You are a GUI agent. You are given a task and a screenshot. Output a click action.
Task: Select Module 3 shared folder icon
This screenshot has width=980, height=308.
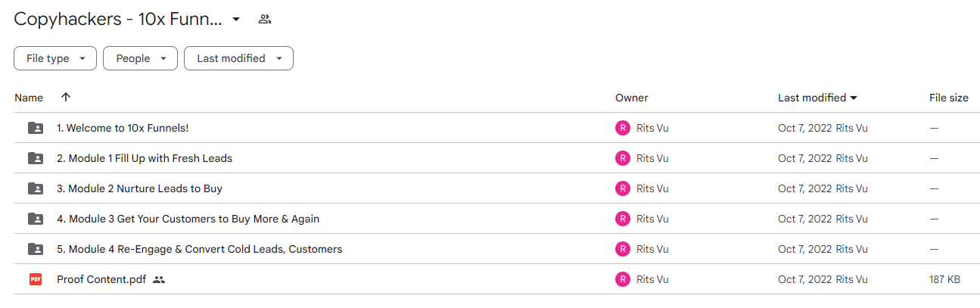pyautogui.click(x=36, y=219)
